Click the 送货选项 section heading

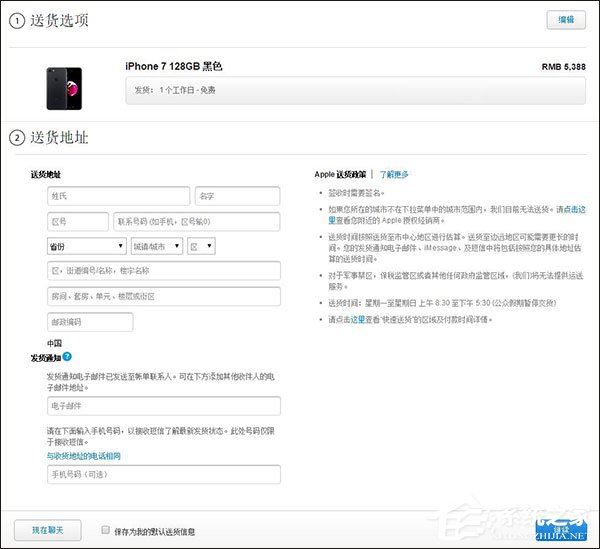59,21
